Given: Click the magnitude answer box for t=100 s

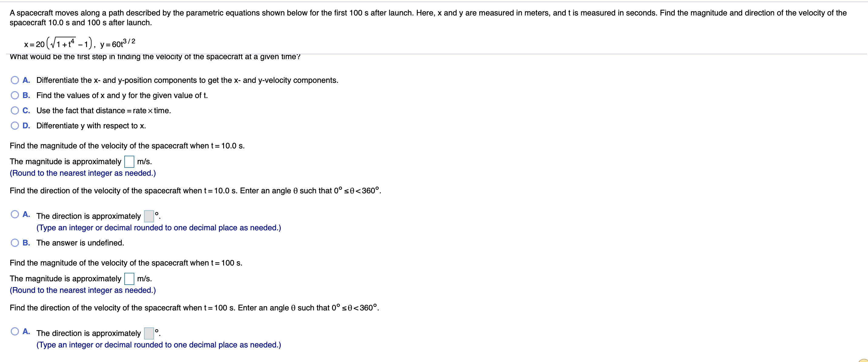Looking at the screenshot, I should pyautogui.click(x=129, y=278).
